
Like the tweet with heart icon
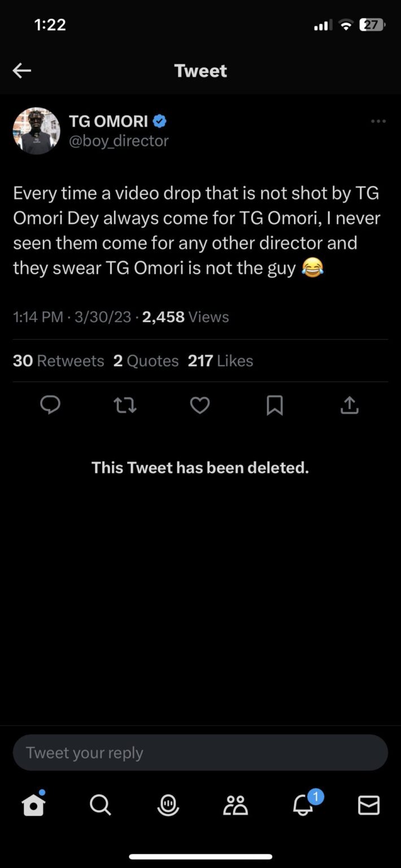(x=200, y=405)
